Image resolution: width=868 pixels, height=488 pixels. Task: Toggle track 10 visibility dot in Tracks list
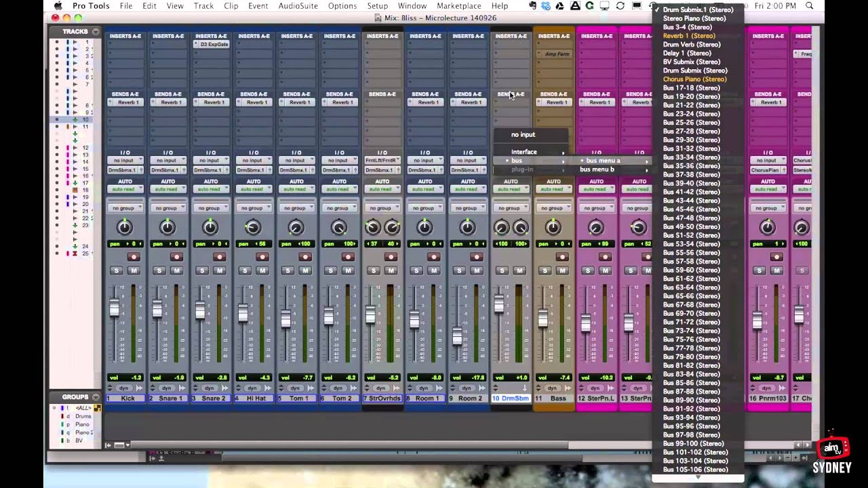pyautogui.click(x=57, y=119)
